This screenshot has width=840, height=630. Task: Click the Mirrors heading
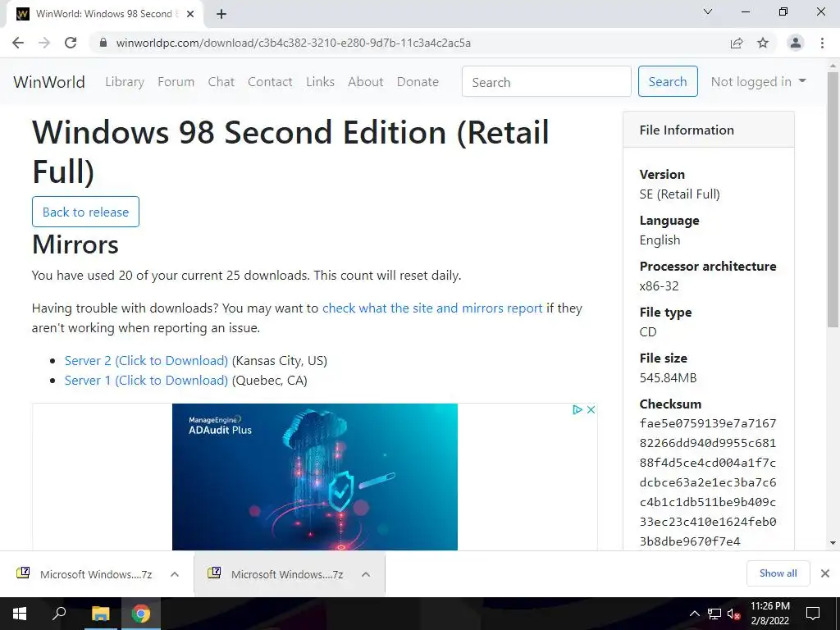click(x=75, y=244)
